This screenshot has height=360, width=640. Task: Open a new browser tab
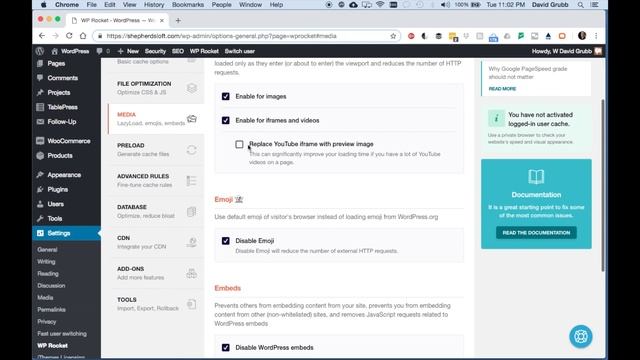(x=178, y=20)
